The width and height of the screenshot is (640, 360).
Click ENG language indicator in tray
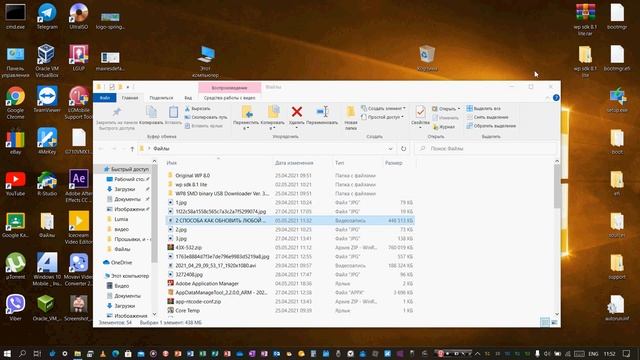point(593,353)
